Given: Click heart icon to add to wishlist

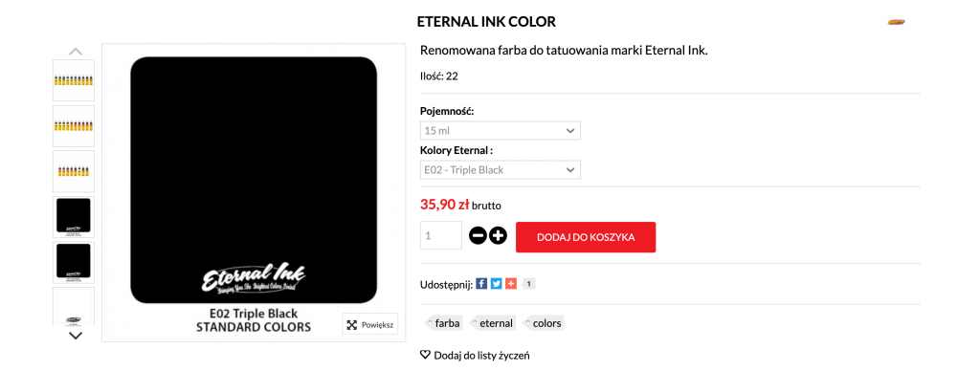Looking at the screenshot, I should (x=425, y=356).
